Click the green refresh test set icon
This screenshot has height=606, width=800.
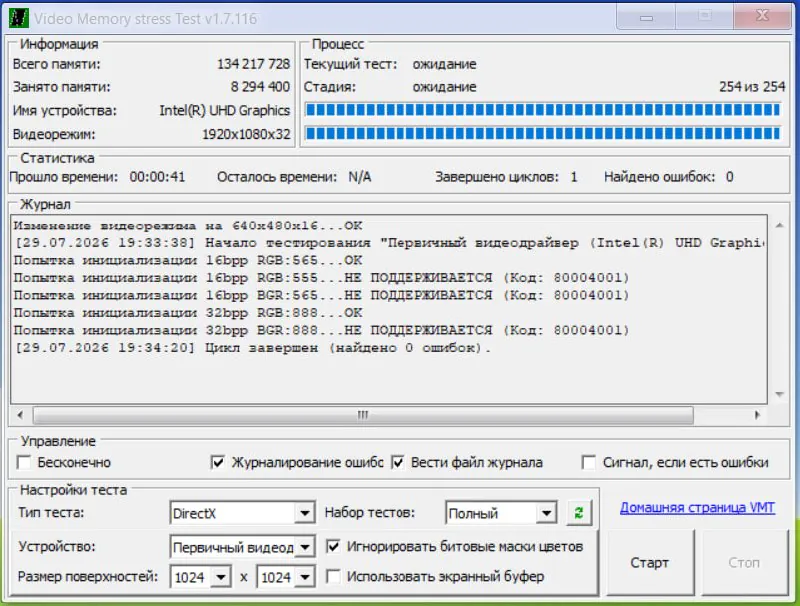(x=579, y=513)
